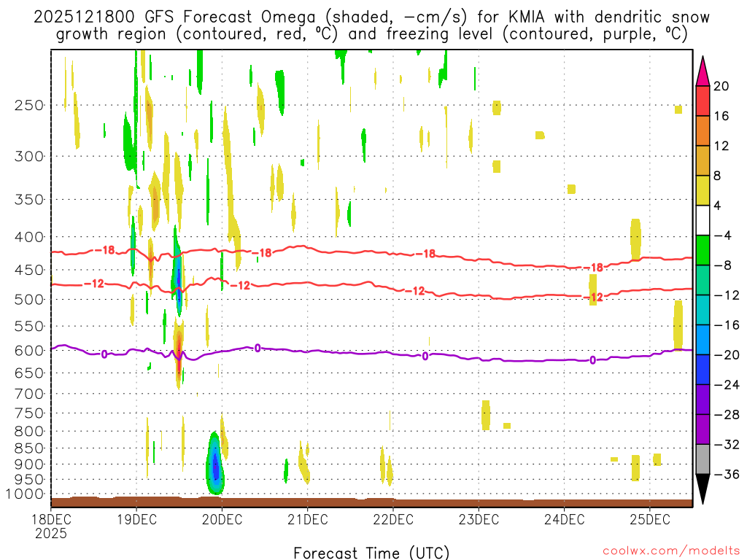The height and width of the screenshot is (560, 747).
Task: Click the orange 12-16 colorbar segment
Action: 703,131
